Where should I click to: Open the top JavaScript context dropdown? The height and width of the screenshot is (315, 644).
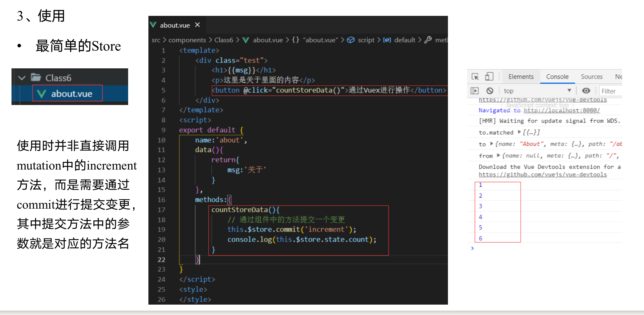pos(537,91)
